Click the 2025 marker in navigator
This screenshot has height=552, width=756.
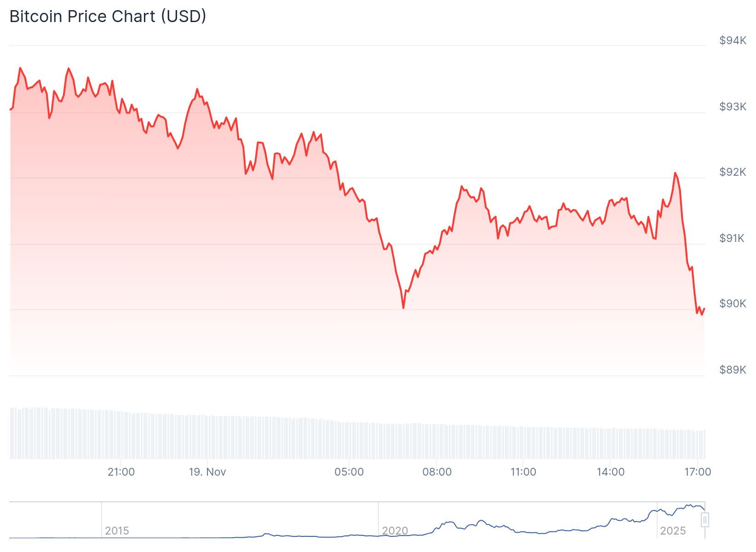click(673, 531)
